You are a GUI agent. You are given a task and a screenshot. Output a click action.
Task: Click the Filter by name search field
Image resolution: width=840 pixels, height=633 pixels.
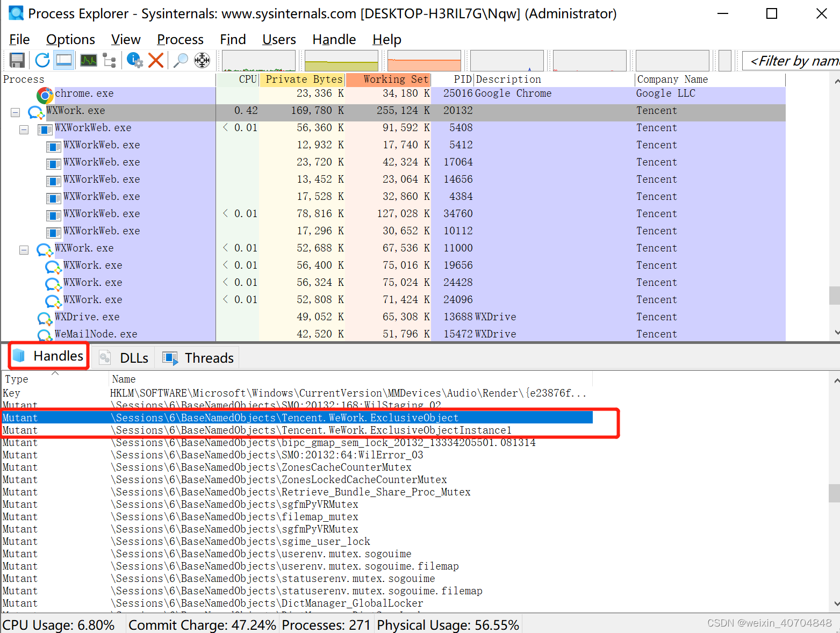[x=791, y=61]
